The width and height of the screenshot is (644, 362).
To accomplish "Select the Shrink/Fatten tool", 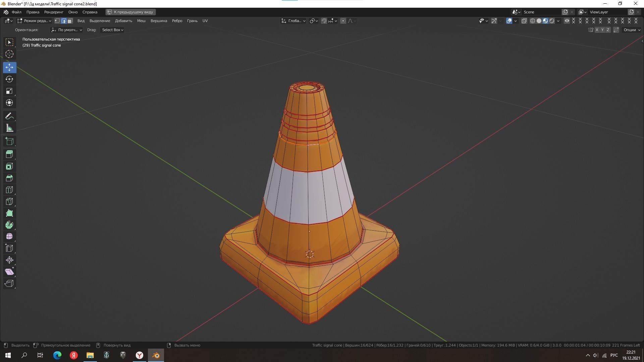I will coord(9,260).
